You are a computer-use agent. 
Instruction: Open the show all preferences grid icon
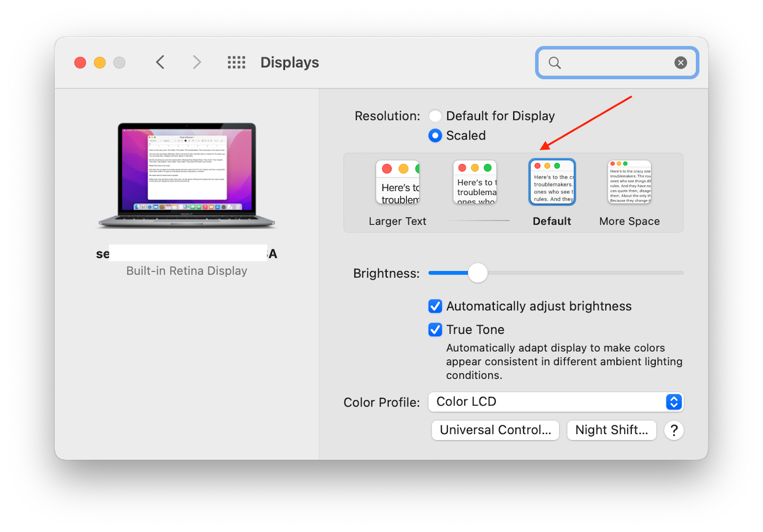[236, 62]
